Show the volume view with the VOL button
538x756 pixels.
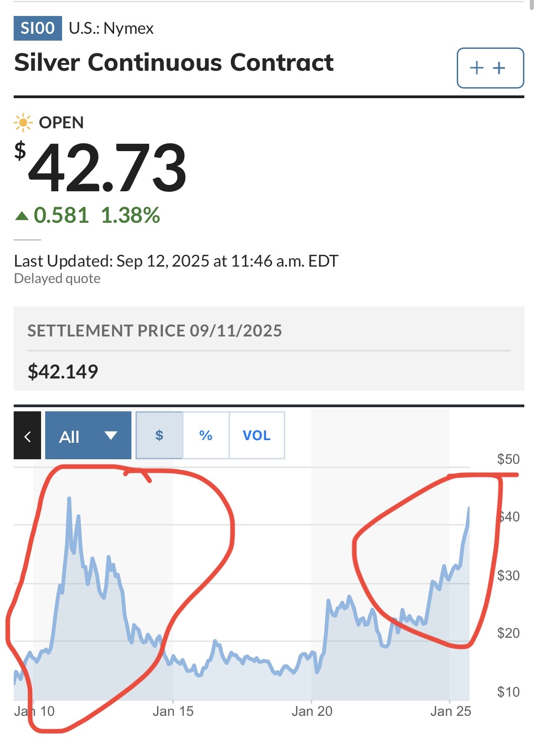(256, 436)
